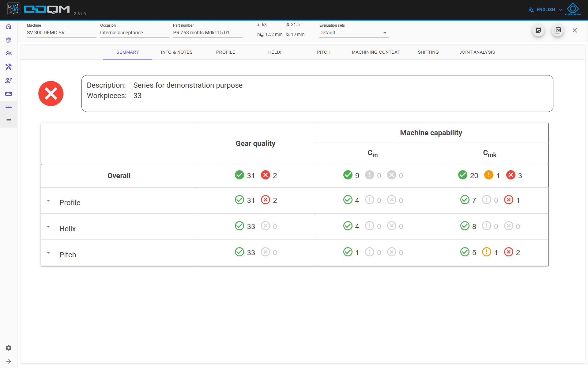Screen dimensions: 588x368
Task: Click the translate language icon
Action: click(x=531, y=10)
